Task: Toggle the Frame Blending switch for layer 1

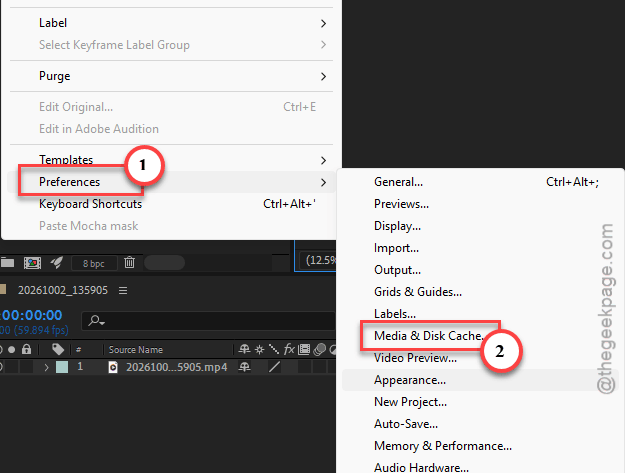Action: [304, 367]
